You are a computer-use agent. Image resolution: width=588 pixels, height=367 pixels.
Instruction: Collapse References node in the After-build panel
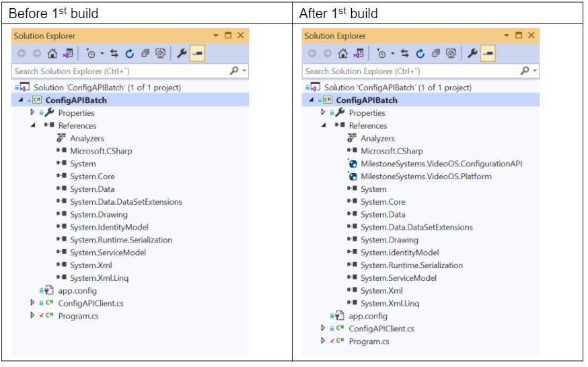coord(324,125)
